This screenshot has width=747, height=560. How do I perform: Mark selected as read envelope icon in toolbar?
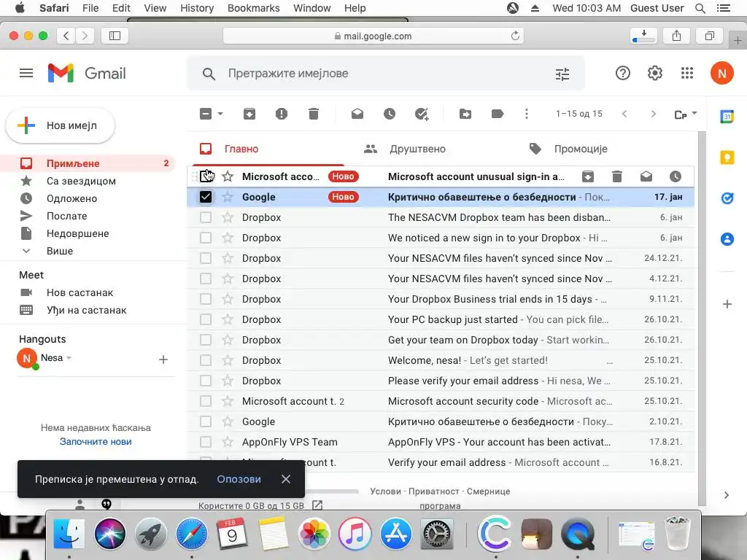[x=357, y=114]
